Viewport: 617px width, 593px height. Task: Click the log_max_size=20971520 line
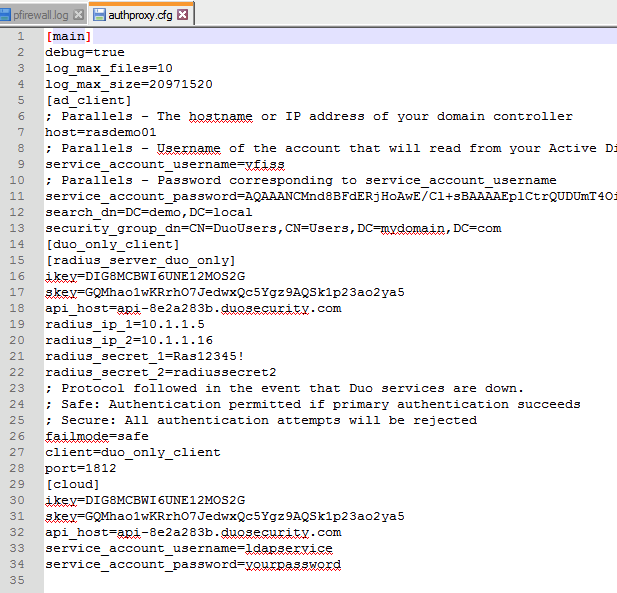point(129,84)
